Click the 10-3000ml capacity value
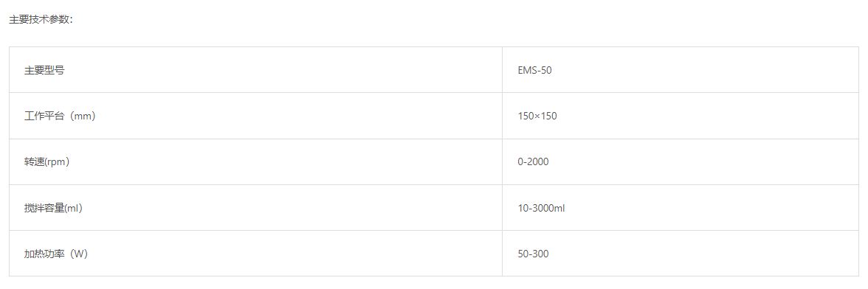This screenshot has height=289, width=868. point(541,209)
